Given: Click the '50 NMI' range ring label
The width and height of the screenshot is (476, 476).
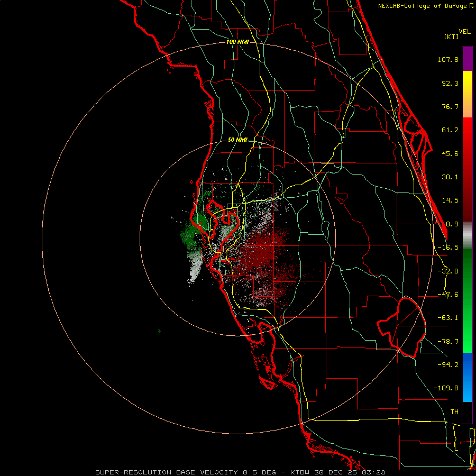Looking at the screenshot, I should pos(237,140).
